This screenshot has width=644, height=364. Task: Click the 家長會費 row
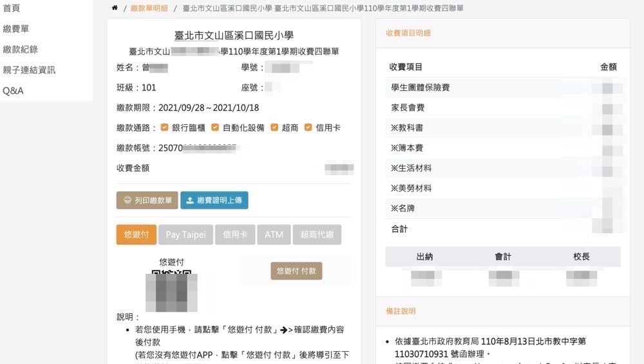tap(503, 108)
